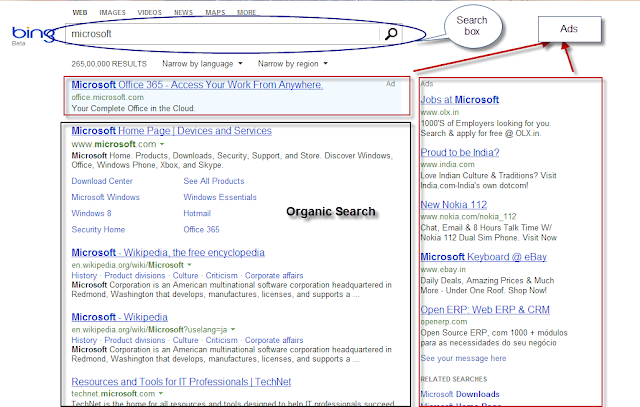Viewport: 640px width, 407px height.
Task: Open Open ERP: Web ERP & CRM ad
Action: 485,310
